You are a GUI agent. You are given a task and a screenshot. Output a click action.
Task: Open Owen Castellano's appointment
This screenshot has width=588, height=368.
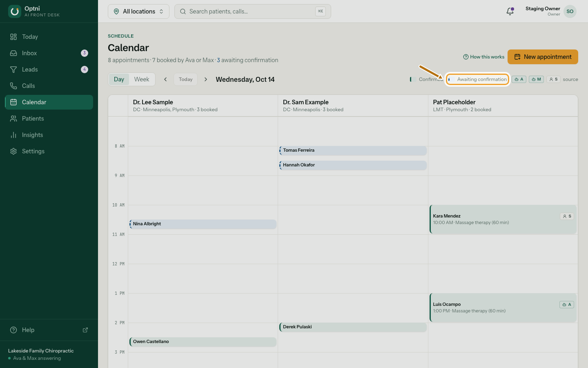(x=203, y=342)
